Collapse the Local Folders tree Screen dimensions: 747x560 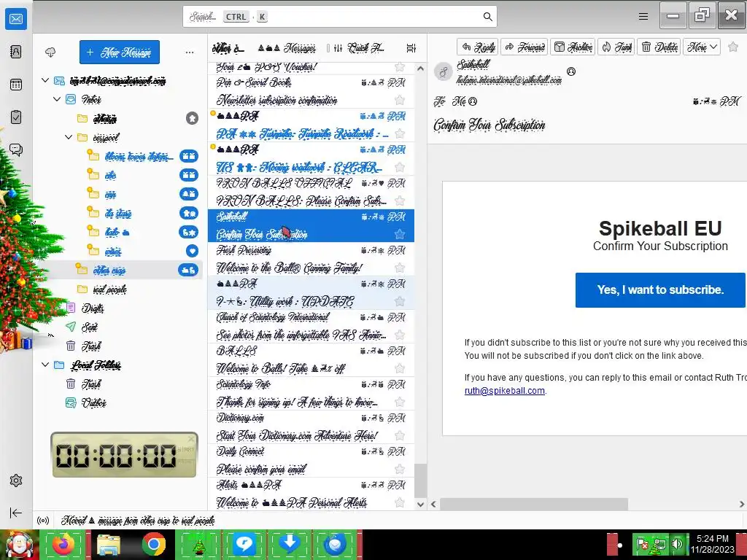click(x=45, y=365)
